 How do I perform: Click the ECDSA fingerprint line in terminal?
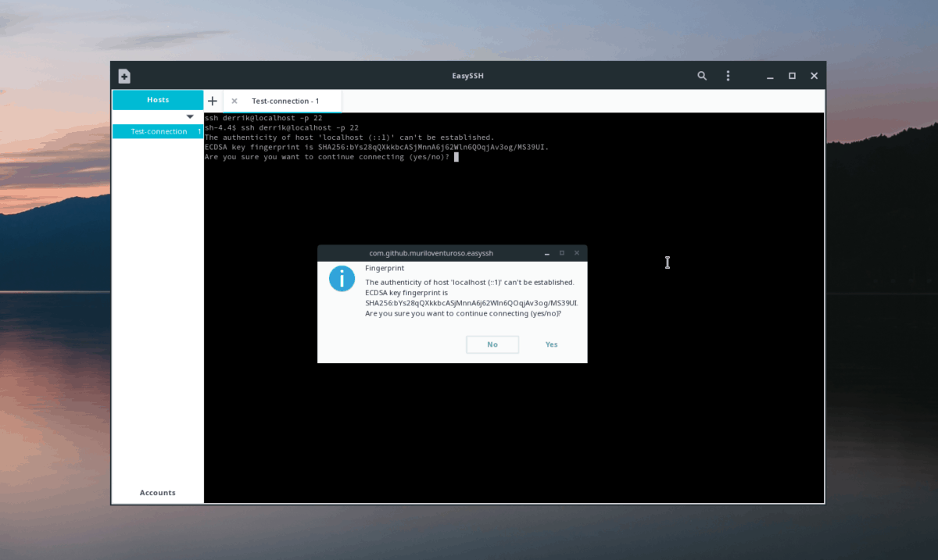tap(377, 147)
